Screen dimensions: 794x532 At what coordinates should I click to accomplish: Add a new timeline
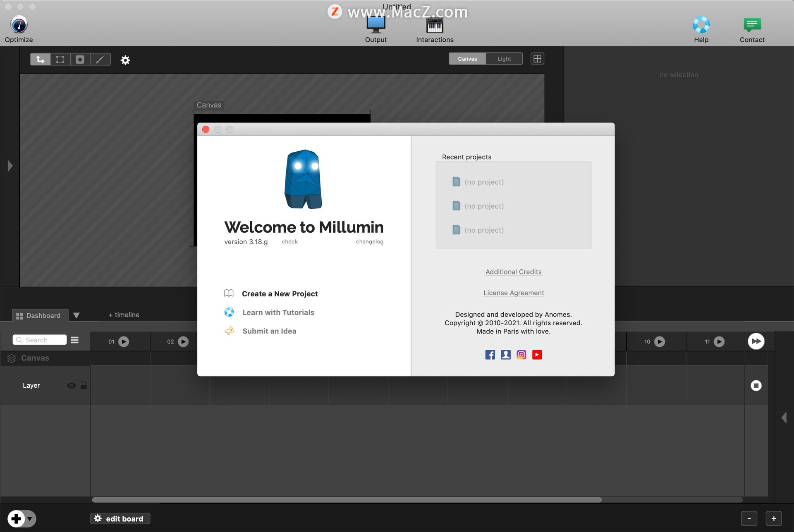124,315
